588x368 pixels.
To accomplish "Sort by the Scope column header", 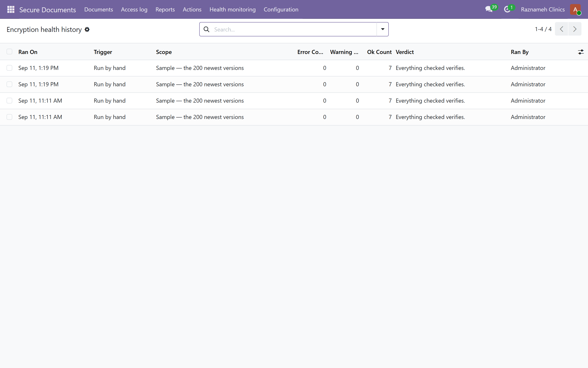I will pyautogui.click(x=164, y=52).
